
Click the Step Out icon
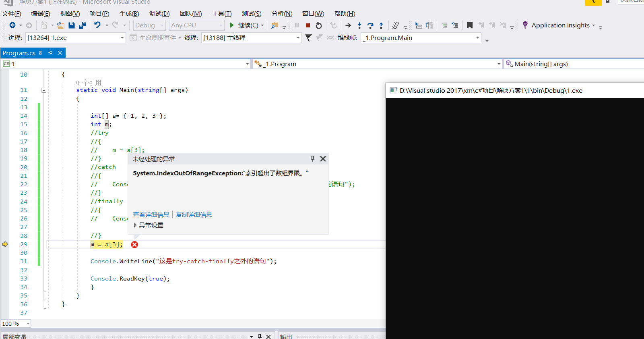tap(381, 25)
